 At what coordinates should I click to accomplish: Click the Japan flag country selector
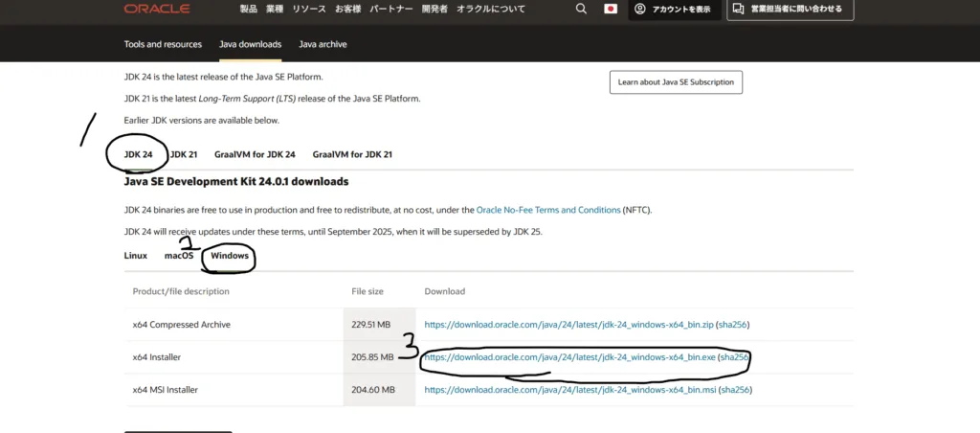click(611, 9)
